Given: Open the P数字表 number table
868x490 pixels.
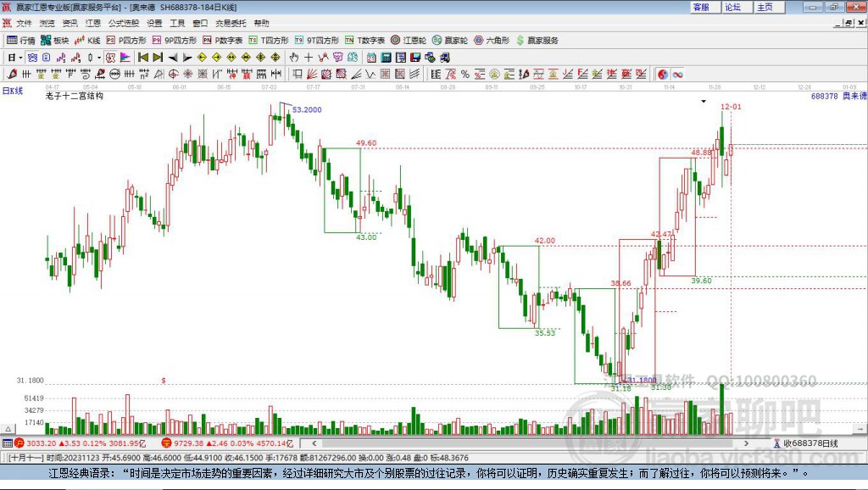Looking at the screenshot, I should pyautogui.click(x=223, y=41).
